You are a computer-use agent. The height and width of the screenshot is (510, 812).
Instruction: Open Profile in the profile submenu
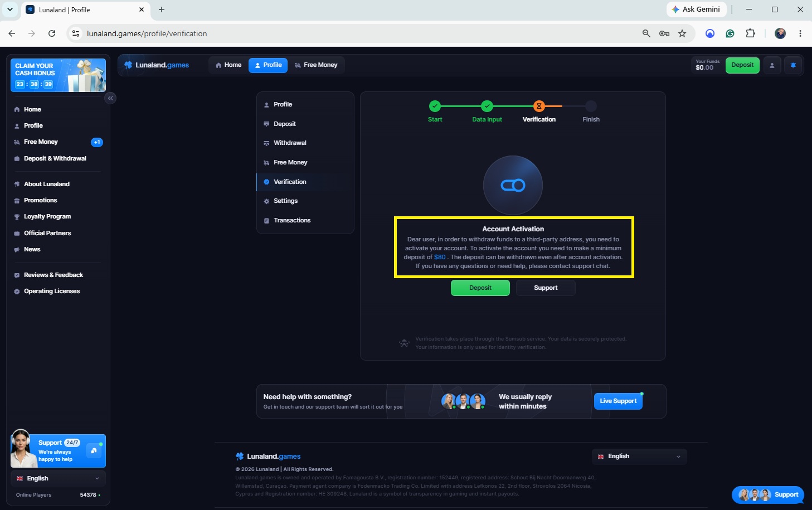[x=305, y=104]
